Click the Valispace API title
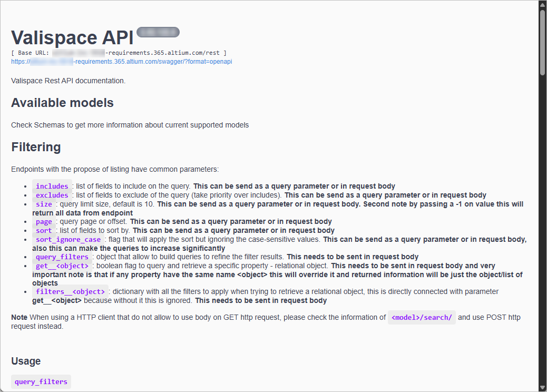Viewport: 547px width, 392px height. click(x=72, y=37)
